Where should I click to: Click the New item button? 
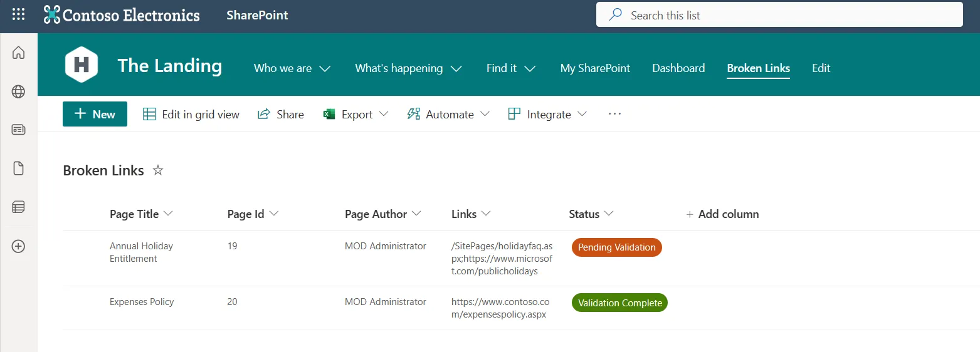[95, 114]
